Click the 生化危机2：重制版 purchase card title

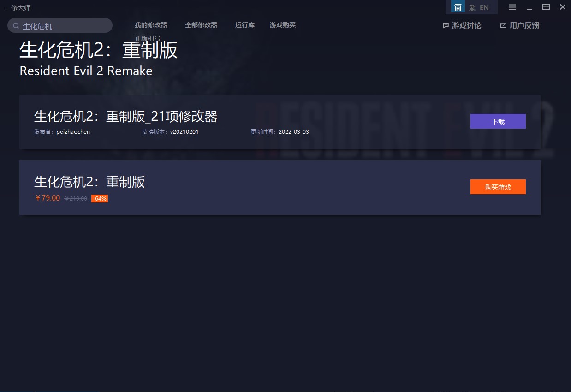point(89,182)
